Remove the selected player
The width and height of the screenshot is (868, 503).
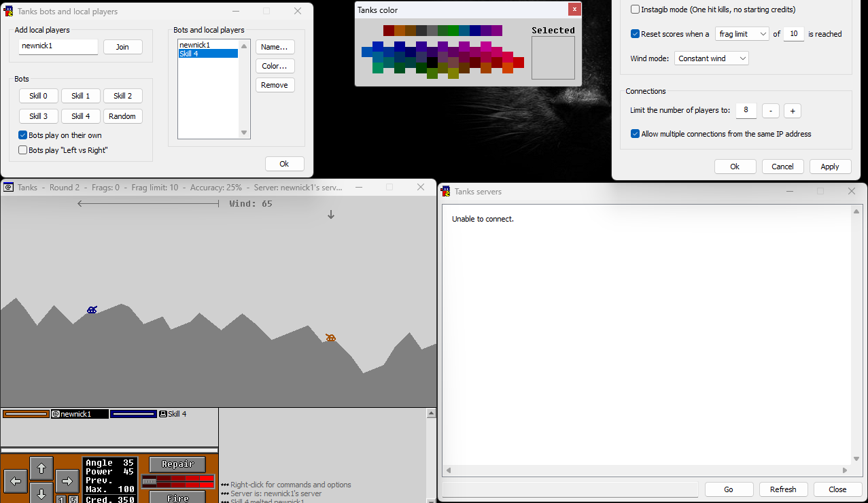coord(275,85)
